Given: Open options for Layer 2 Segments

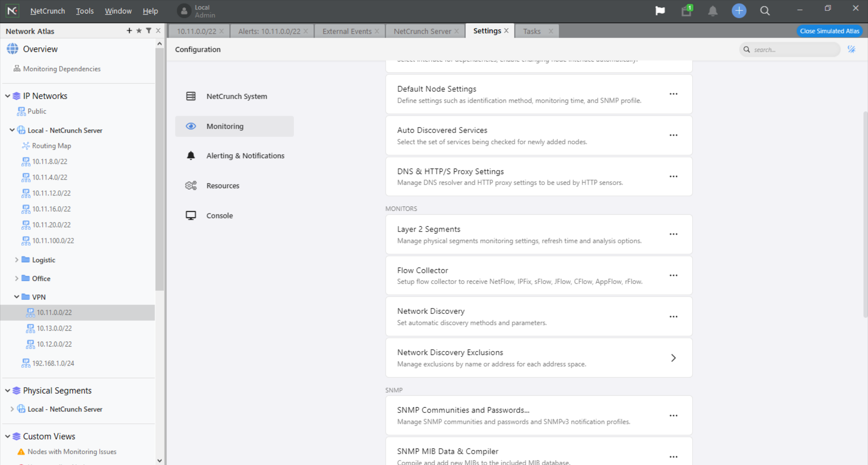Looking at the screenshot, I should 674,234.
